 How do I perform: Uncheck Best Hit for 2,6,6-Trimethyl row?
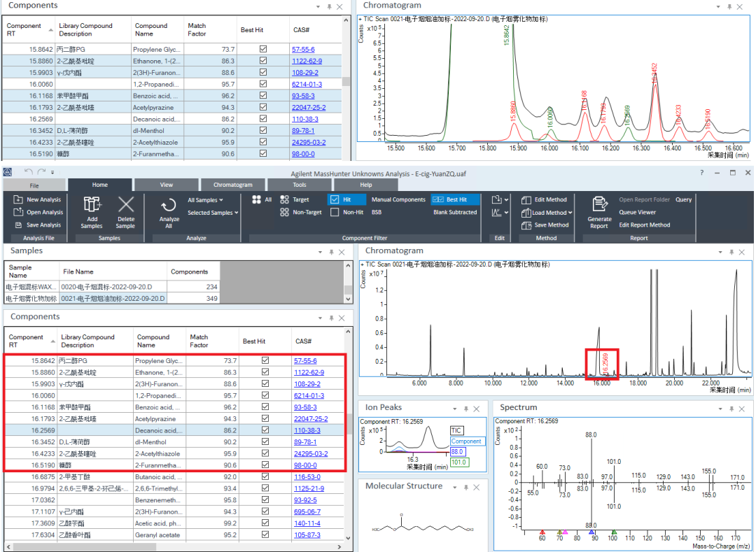point(265,488)
